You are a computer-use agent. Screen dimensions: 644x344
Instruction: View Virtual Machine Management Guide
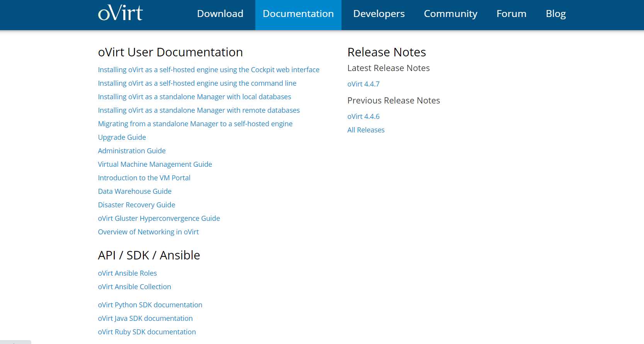tap(155, 164)
